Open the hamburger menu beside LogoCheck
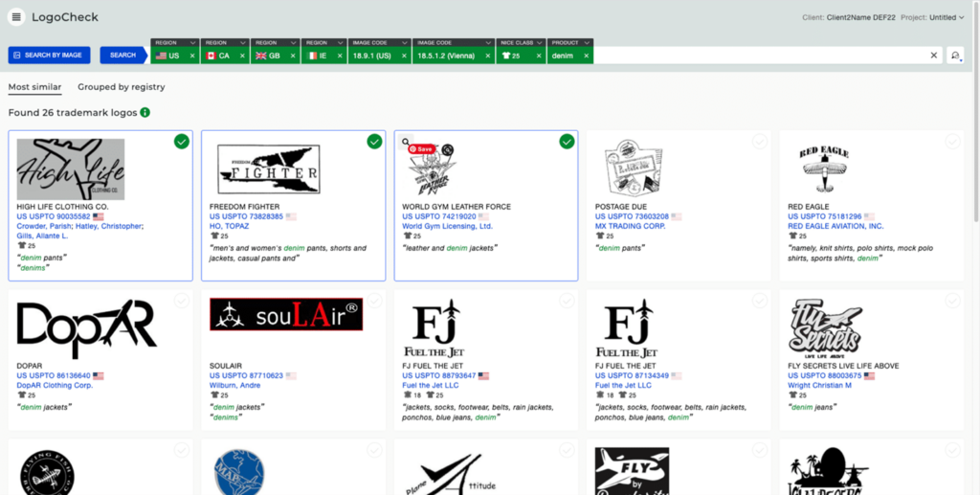The width and height of the screenshot is (980, 495). (x=16, y=17)
